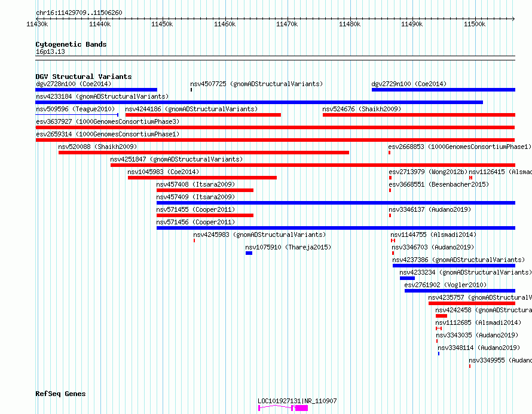532x414 pixels.
Task: Click the nsv4235757 variant label
Action: point(480,297)
